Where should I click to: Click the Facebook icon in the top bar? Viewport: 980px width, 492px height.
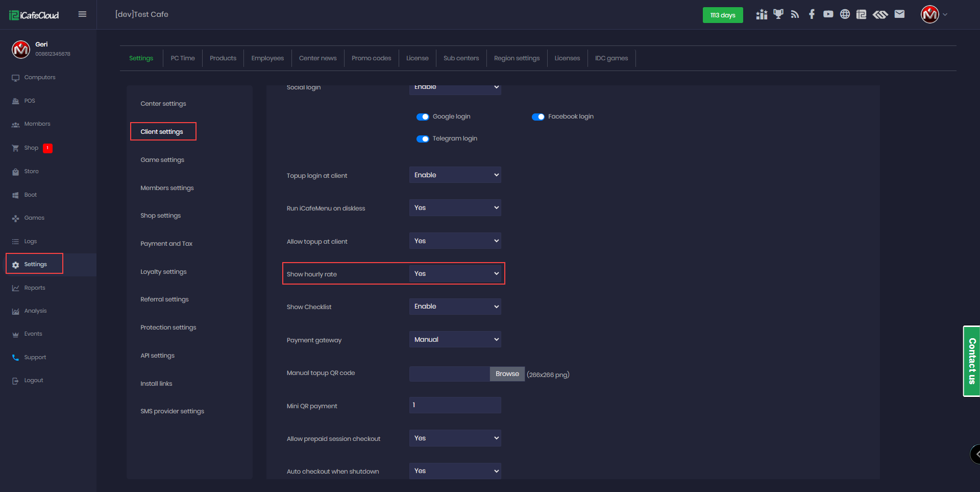(812, 14)
